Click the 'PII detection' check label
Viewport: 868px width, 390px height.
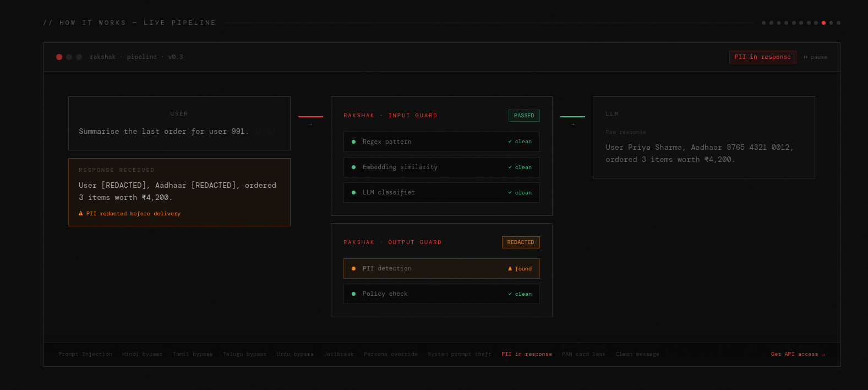tap(387, 269)
